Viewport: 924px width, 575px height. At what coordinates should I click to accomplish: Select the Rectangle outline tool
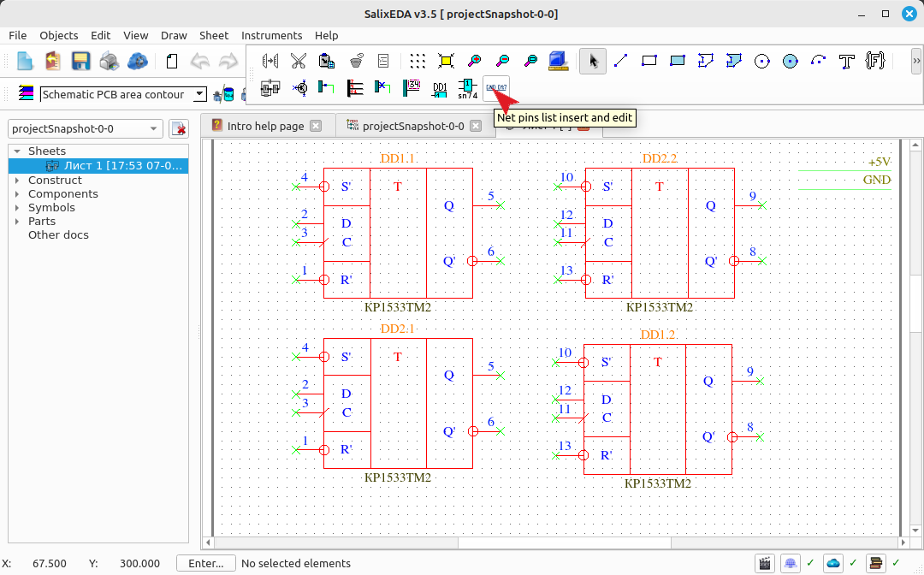pos(649,61)
